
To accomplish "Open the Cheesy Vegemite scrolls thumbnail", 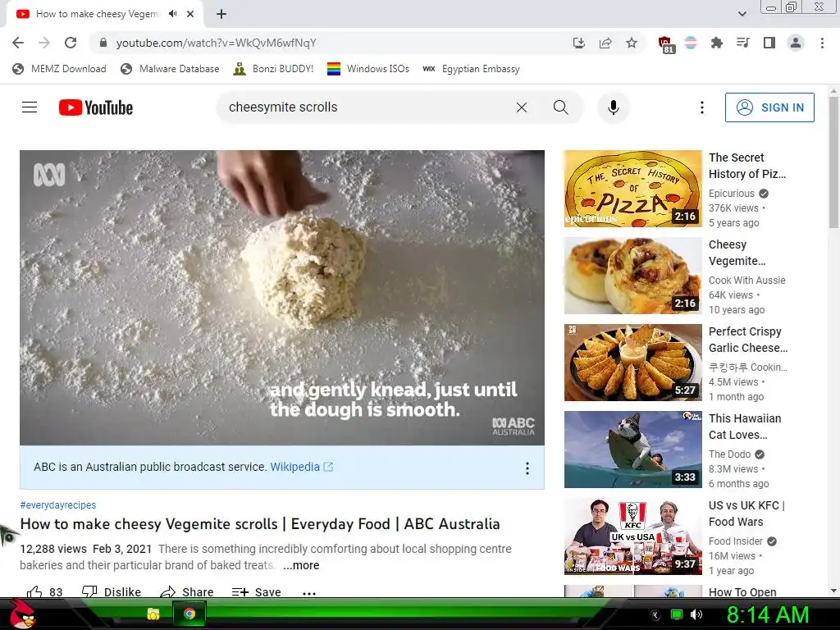I will click(x=632, y=276).
